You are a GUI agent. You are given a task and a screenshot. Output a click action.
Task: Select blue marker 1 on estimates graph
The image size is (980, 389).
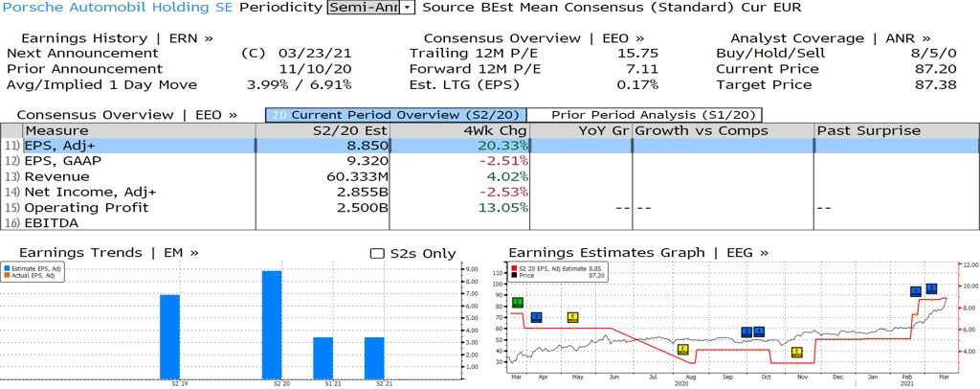coord(759,332)
